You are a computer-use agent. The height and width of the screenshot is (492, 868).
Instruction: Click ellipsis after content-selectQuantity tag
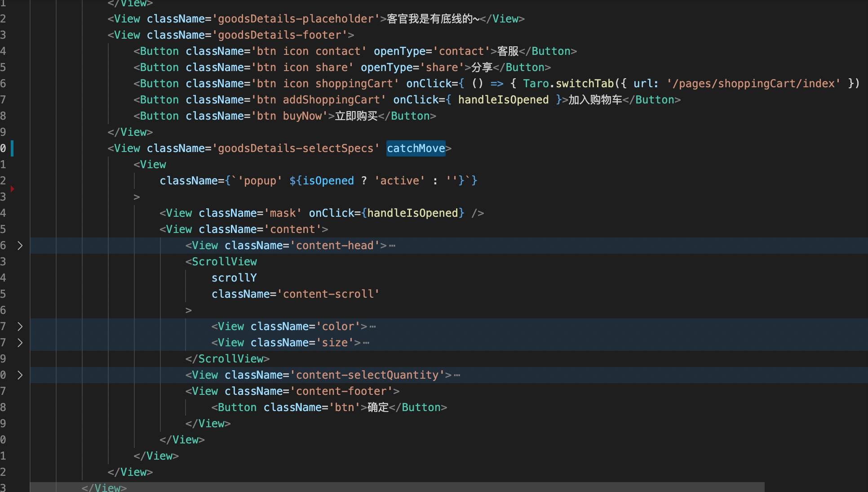point(457,375)
